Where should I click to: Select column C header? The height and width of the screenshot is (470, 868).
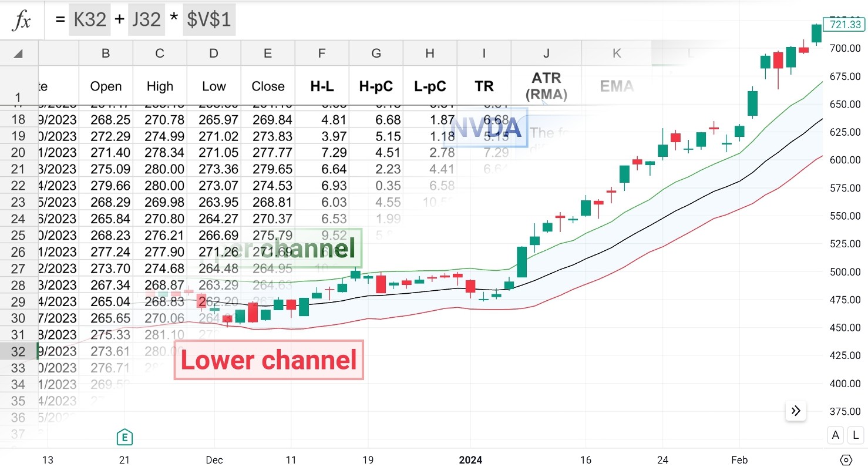click(160, 53)
